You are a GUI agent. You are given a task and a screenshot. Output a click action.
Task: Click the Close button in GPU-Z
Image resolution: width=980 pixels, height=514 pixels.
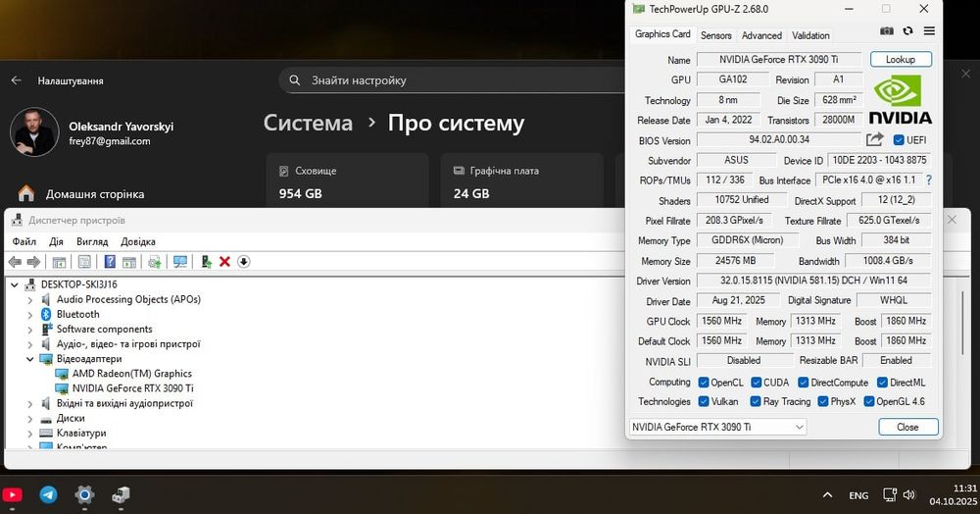[x=908, y=427]
